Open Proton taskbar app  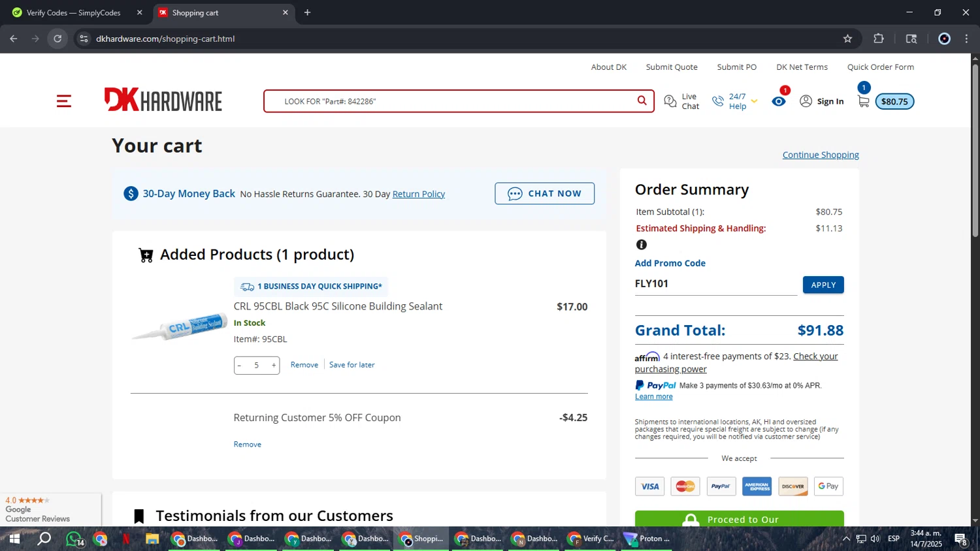pos(647,539)
